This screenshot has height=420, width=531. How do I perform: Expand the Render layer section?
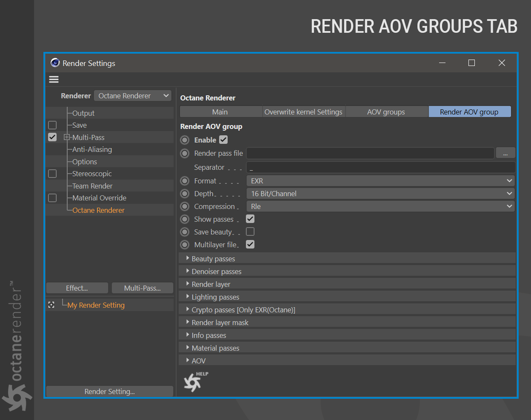(347, 284)
